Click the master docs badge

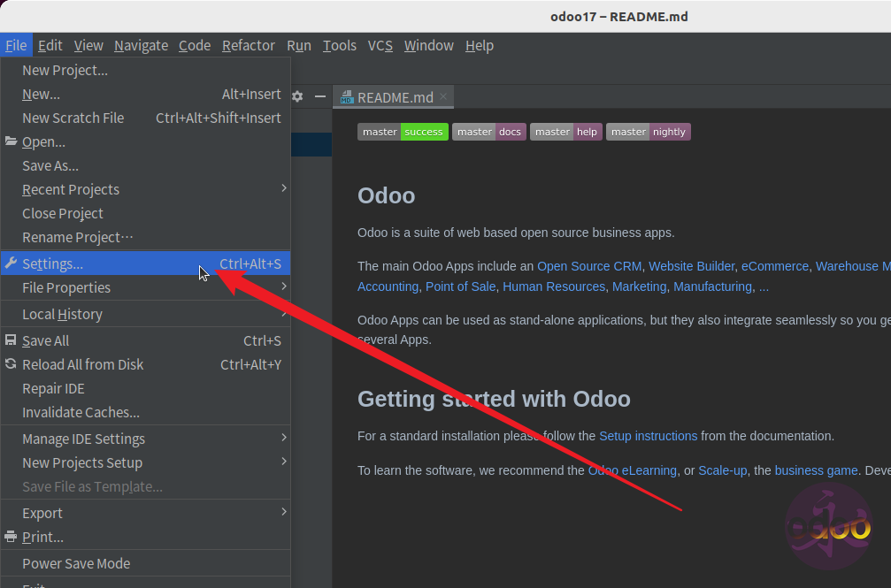point(489,132)
